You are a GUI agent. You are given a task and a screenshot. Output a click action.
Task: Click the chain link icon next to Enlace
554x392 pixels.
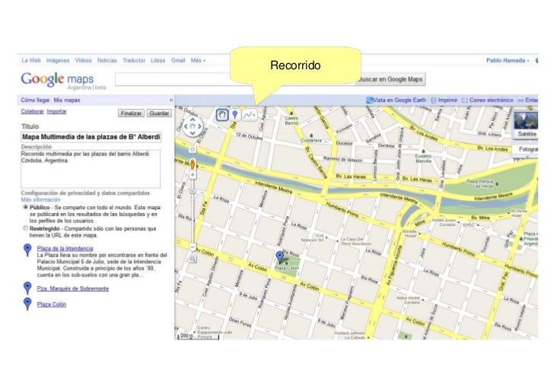click(521, 100)
